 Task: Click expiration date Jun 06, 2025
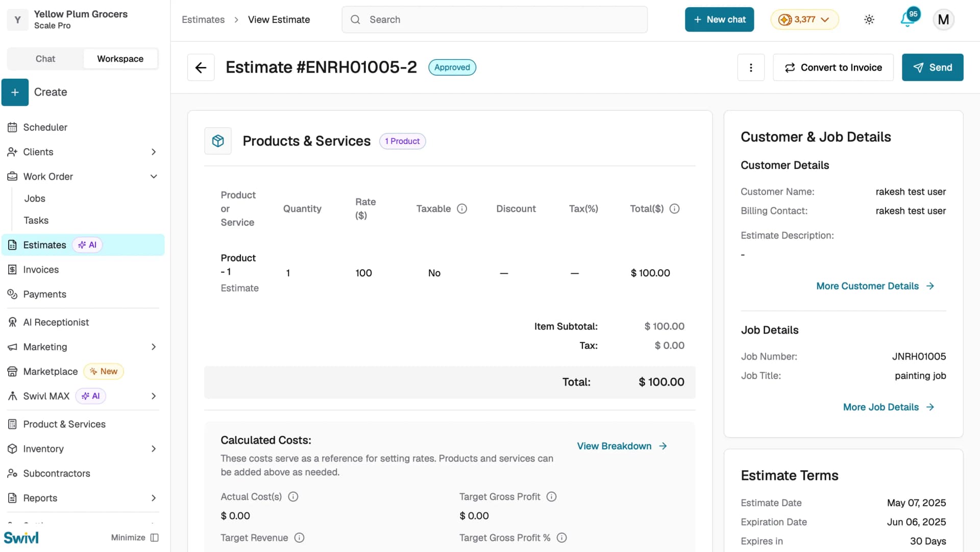[916, 522]
